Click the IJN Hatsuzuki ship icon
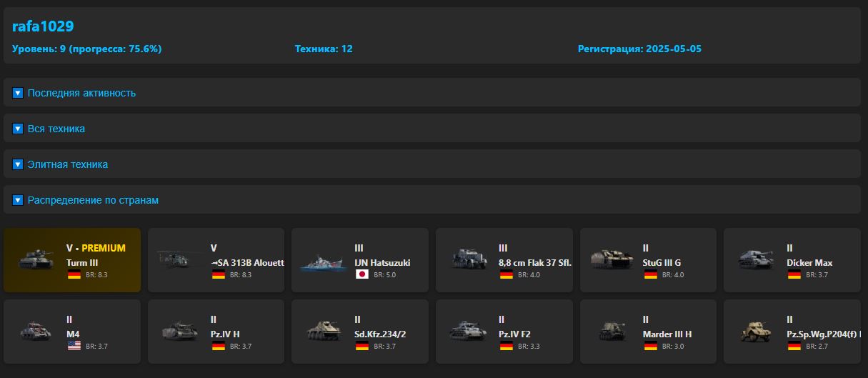The width and height of the screenshot is (868, 378). [324, 261]
